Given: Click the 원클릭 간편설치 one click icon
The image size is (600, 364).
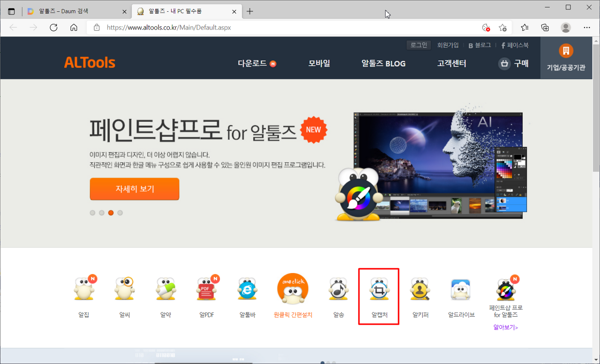Looking at the screenshot, I should point(293,290).
